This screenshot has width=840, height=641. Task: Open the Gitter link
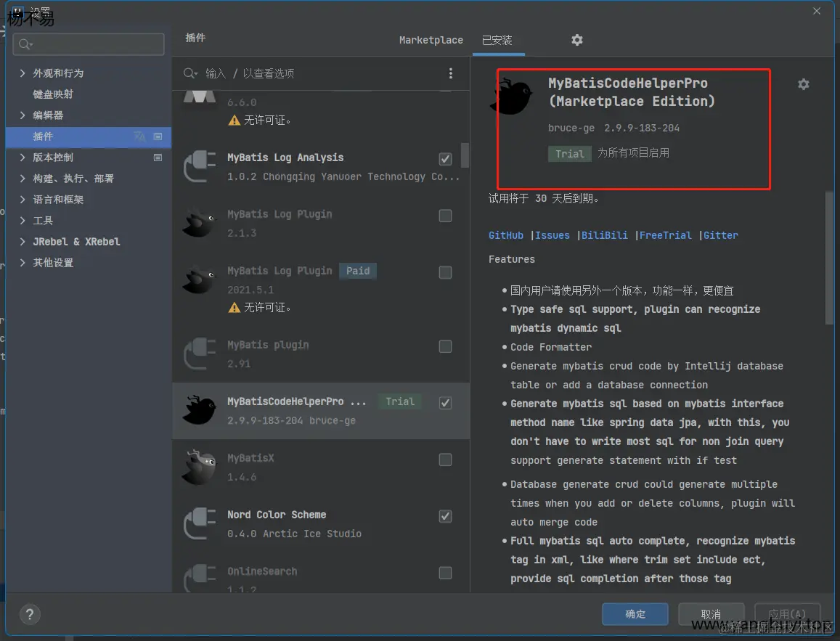(720, 235)
